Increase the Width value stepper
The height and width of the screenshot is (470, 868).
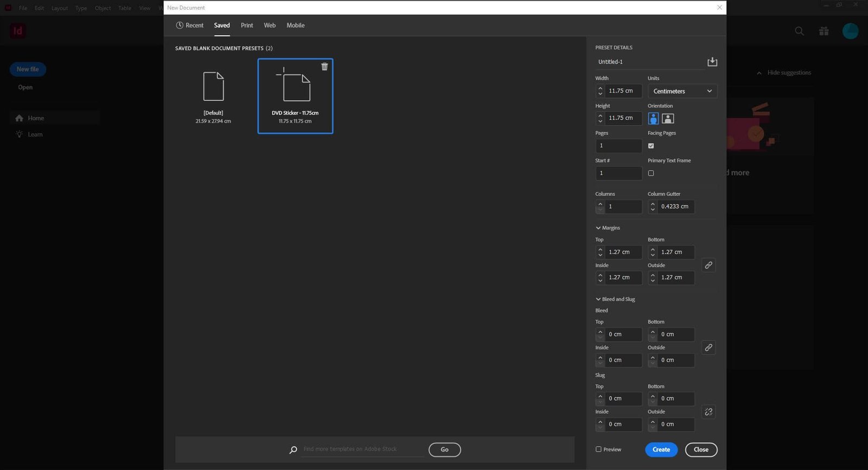coord(600,88)
